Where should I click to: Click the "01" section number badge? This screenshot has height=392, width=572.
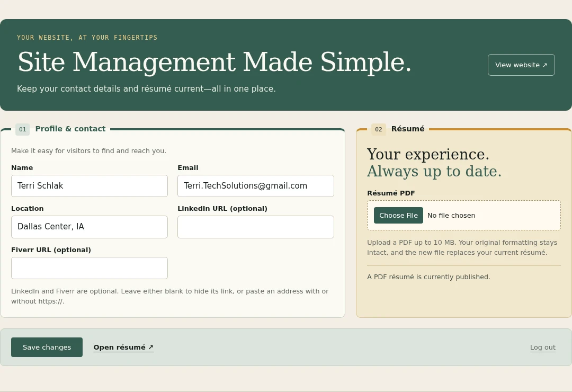point(23,129)
